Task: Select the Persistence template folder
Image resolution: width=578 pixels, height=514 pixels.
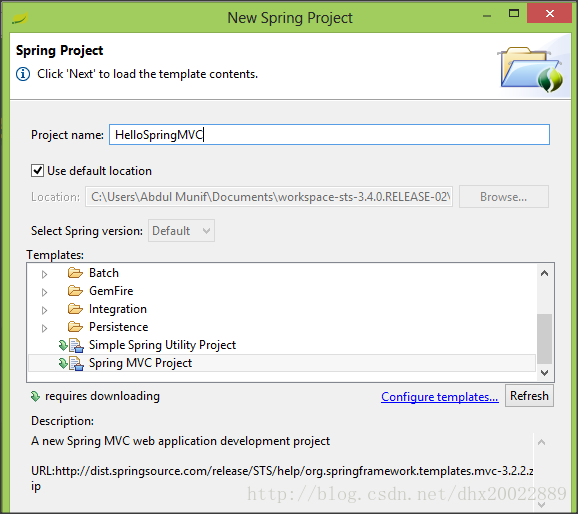Action: [x=119, y=327]
